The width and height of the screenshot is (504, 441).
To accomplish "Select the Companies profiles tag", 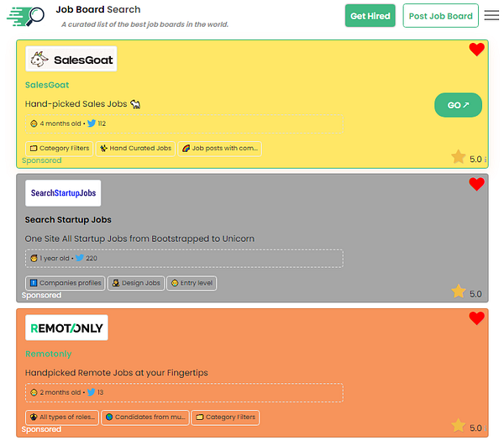I will coord(66,283).
